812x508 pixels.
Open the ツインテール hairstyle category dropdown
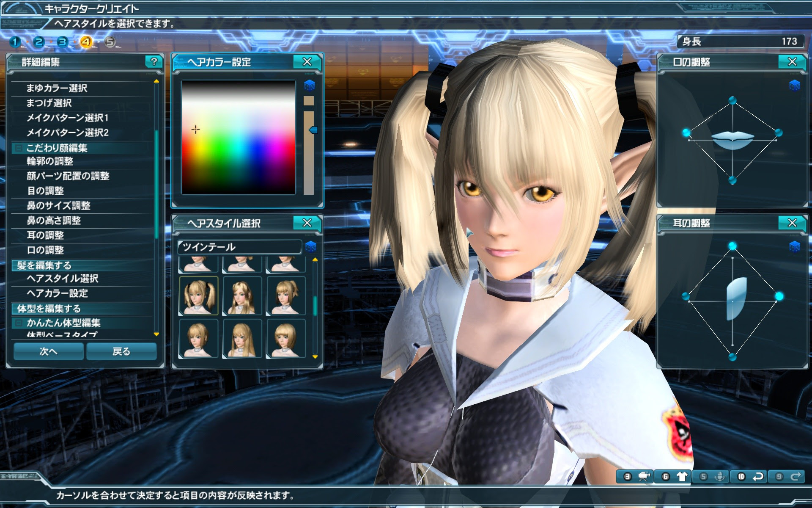pyautogui.click(x=239, y=247)
